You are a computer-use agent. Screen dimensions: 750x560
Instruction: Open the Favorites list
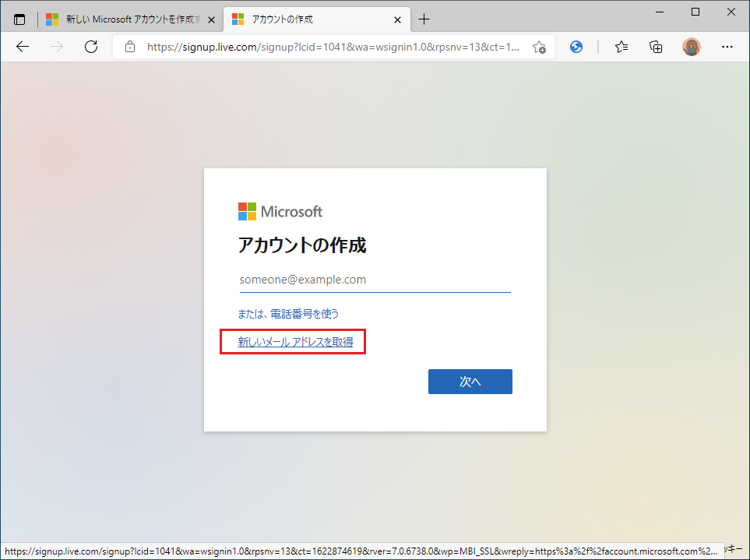pyautogui.click(x=621, y=47)
